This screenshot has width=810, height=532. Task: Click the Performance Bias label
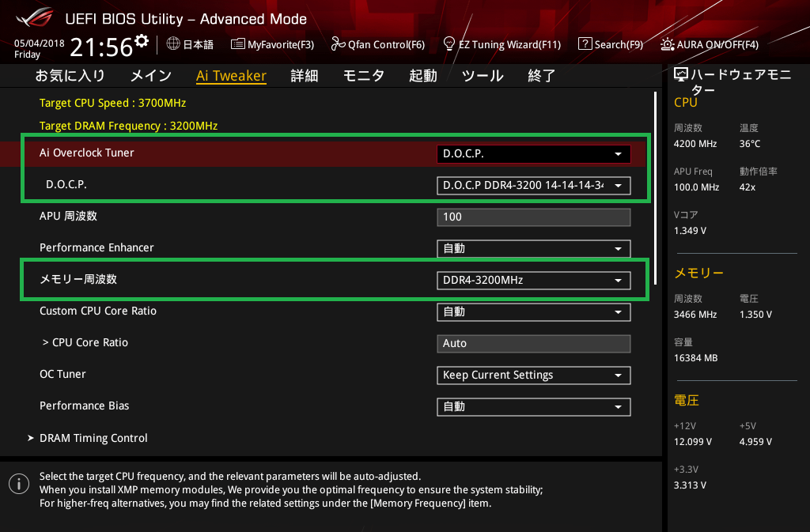pos(84,406)
